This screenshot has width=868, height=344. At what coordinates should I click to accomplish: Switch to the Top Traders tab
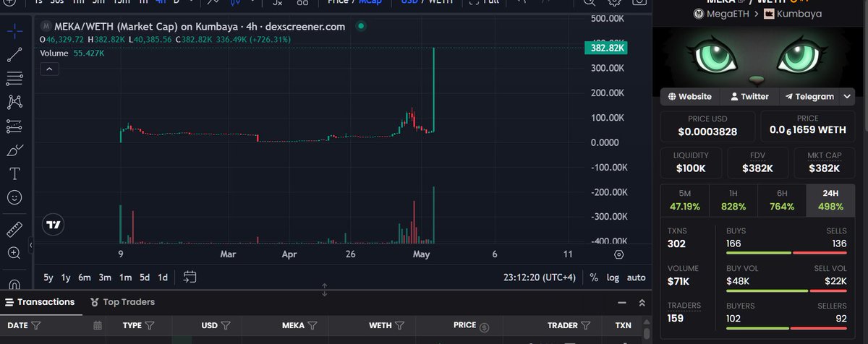click(x=123, y=301)
